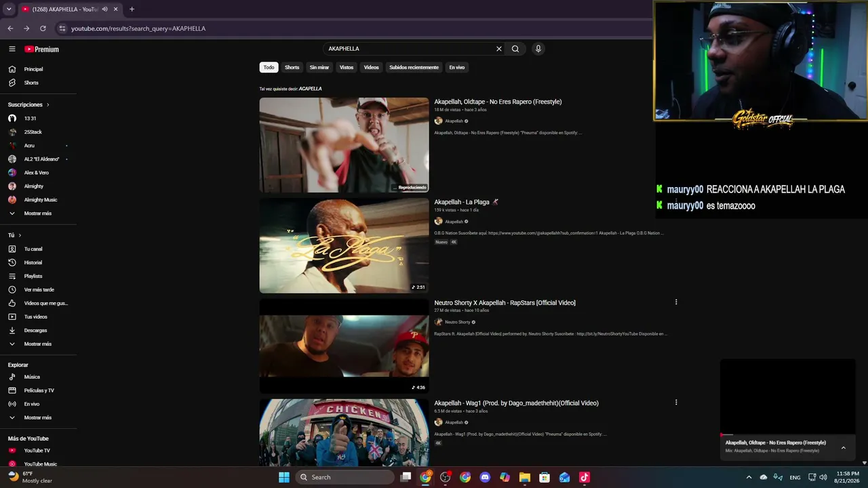Viewport: 868px width, 488px height.
Task: Reload the page with the refresh icon
Action: pyautogui.click(x=43, y=28)
